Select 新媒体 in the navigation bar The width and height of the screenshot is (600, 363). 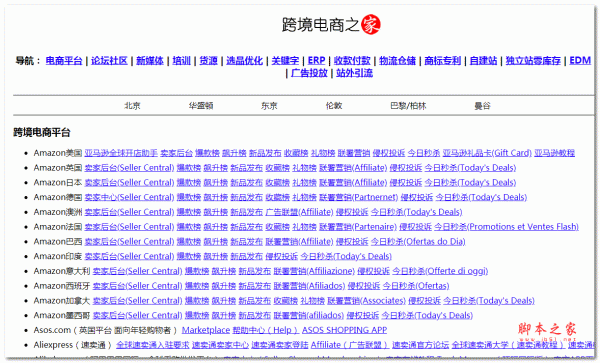coord(150,60)
